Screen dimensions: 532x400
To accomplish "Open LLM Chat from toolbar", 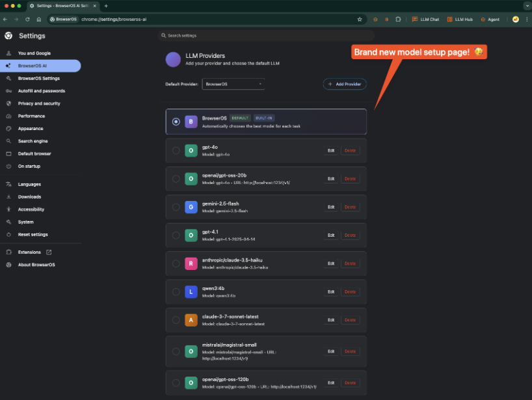I will pos(425,20).
